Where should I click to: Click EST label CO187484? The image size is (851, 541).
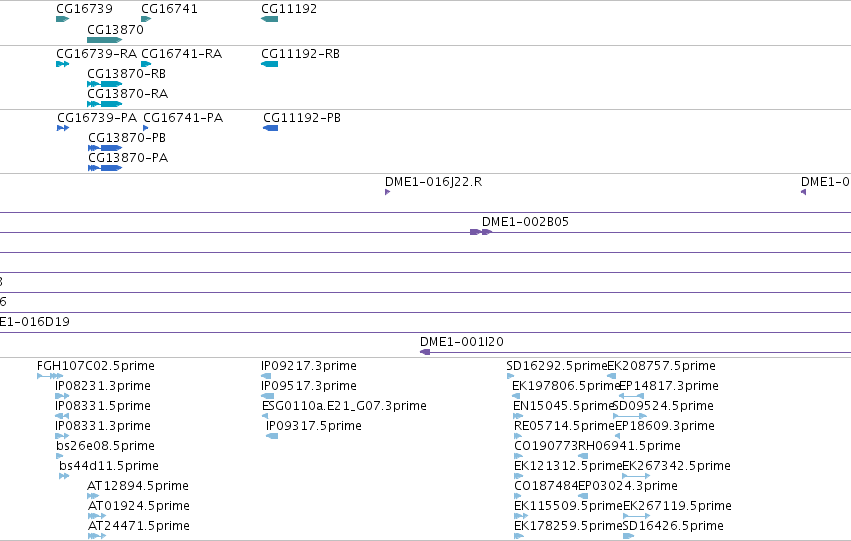[x=546, y=486]
